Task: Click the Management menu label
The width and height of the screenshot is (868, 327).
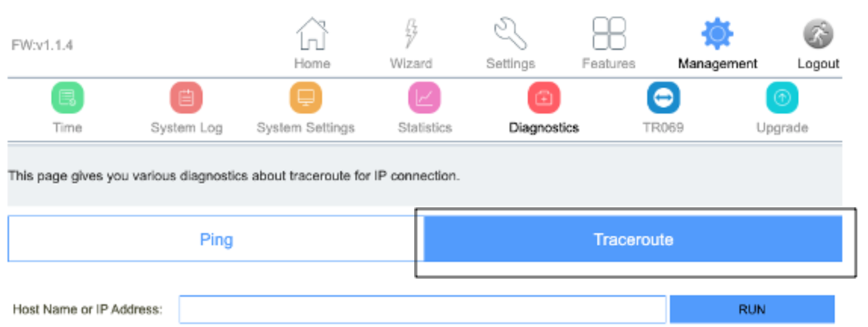Action: pyautogui.click(x=718, y=64)
